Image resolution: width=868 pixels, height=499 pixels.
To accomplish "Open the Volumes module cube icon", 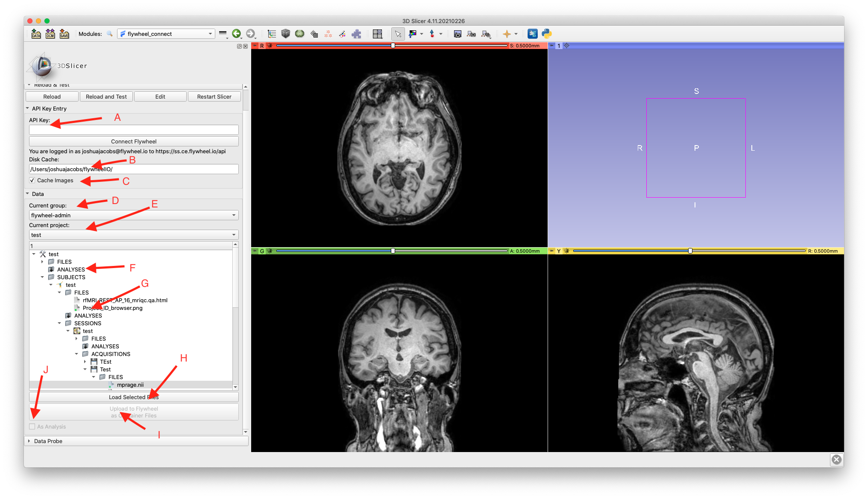I will [x=286, y=34].
